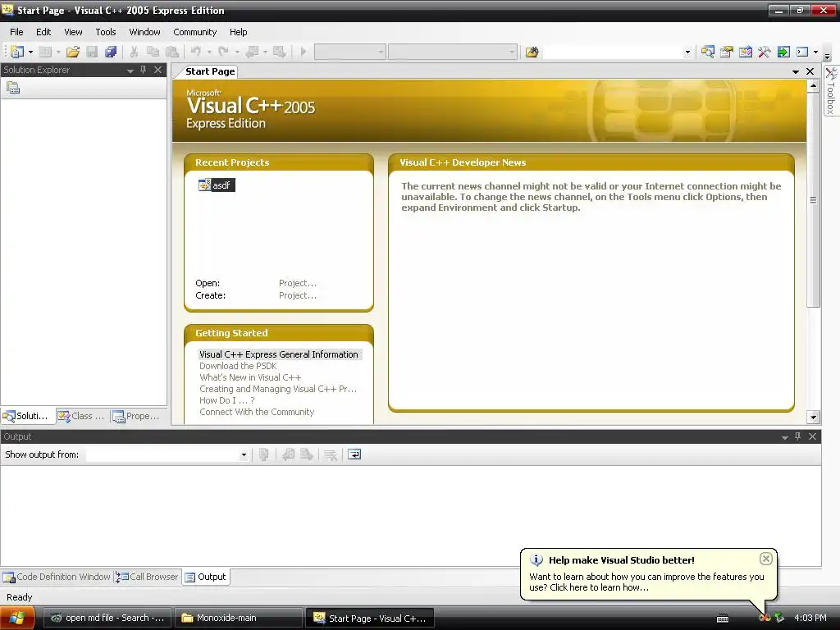840x630 pixels.
Task: Open the Community menu
Action: click(195, 32)
